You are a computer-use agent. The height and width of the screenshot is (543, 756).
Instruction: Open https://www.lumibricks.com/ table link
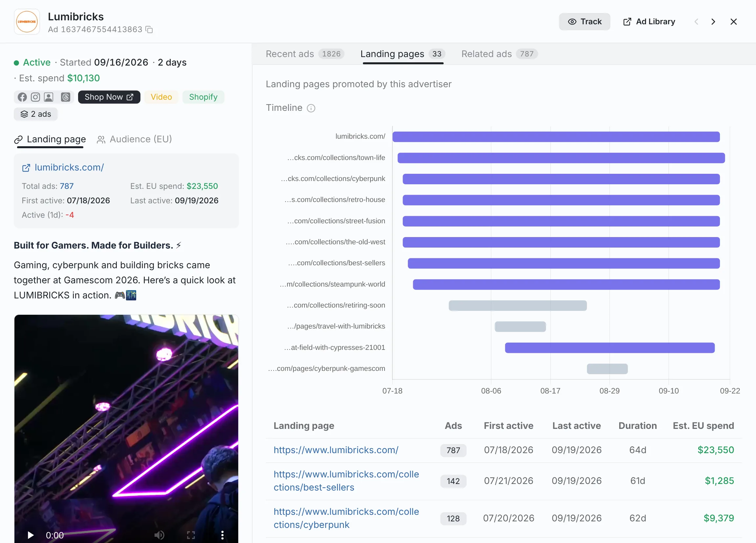point(336,450)
